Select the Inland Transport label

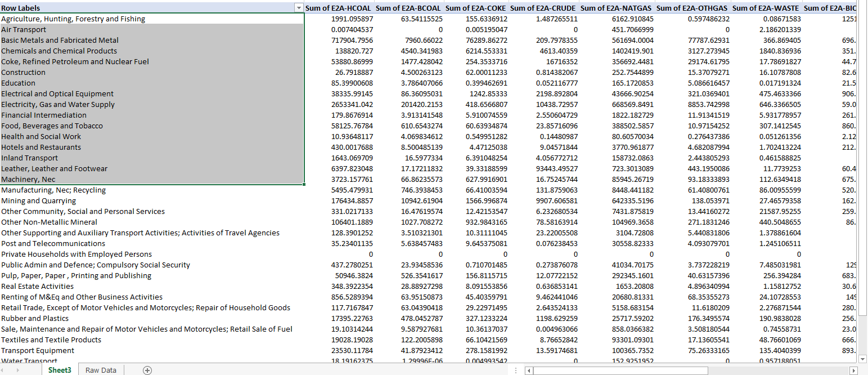click(29, 158)
